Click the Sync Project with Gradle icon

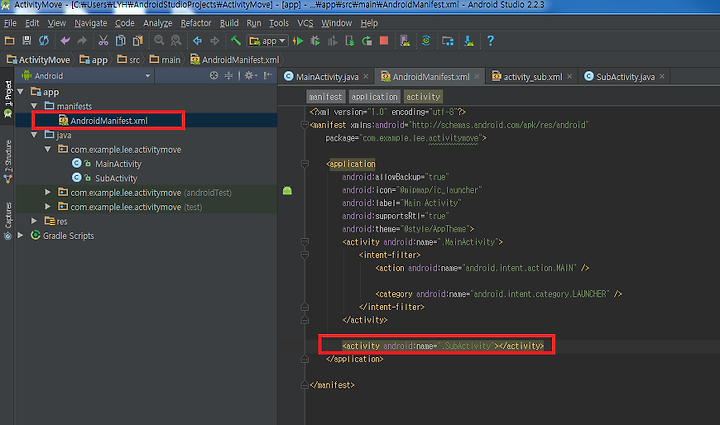pos(426,41)
